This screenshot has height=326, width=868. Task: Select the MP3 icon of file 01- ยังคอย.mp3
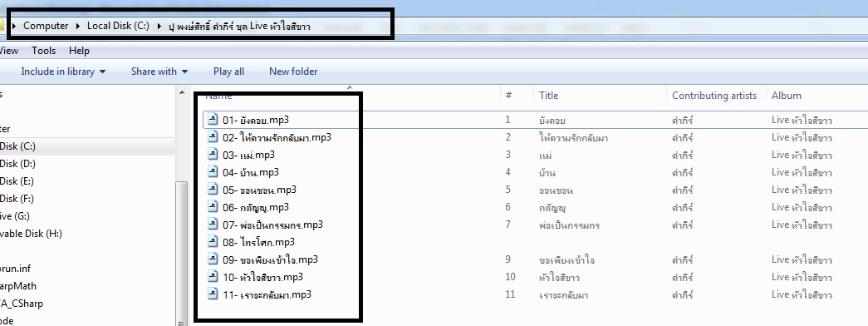click(x=213, y=119)
